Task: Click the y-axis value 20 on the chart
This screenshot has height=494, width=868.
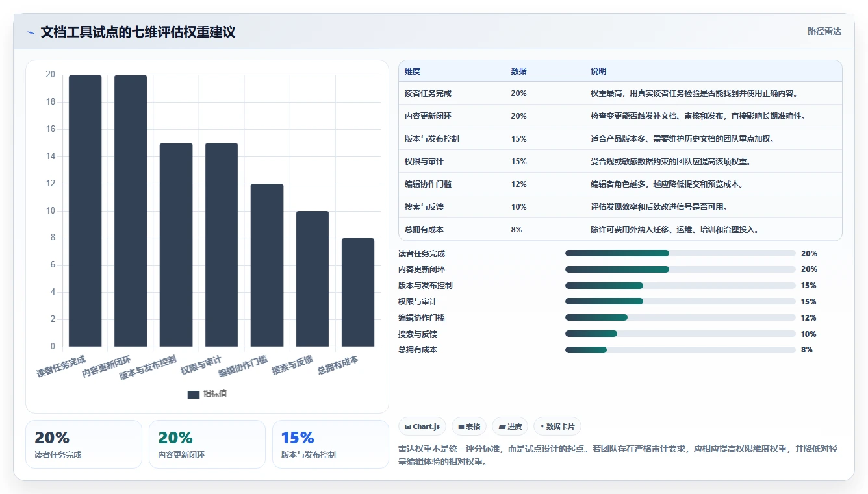Action: pos(51,75)
